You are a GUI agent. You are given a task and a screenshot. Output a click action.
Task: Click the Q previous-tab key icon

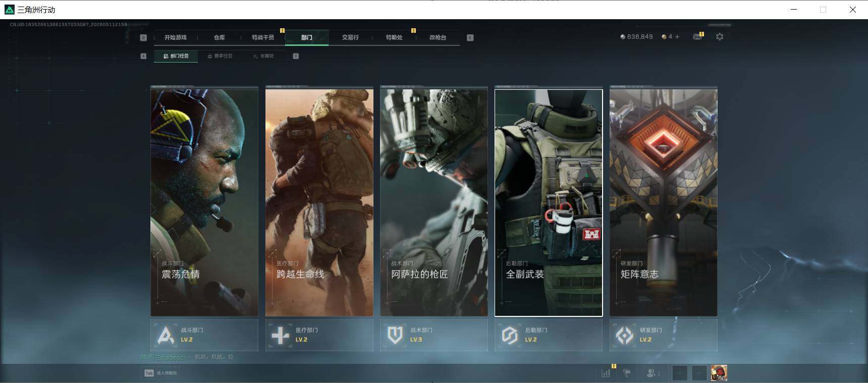[x=143, y=37]
